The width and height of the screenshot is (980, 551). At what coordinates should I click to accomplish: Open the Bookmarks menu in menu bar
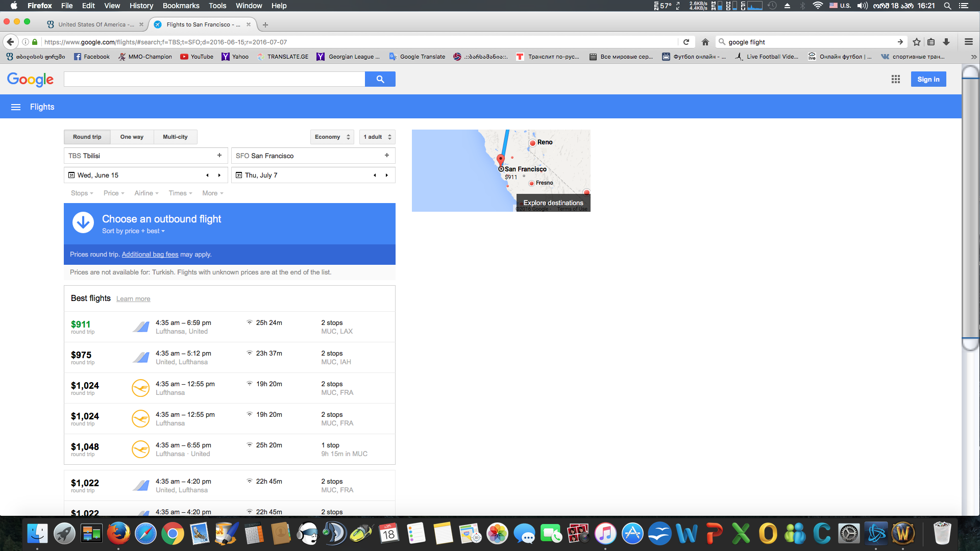(x=181, y=6)
